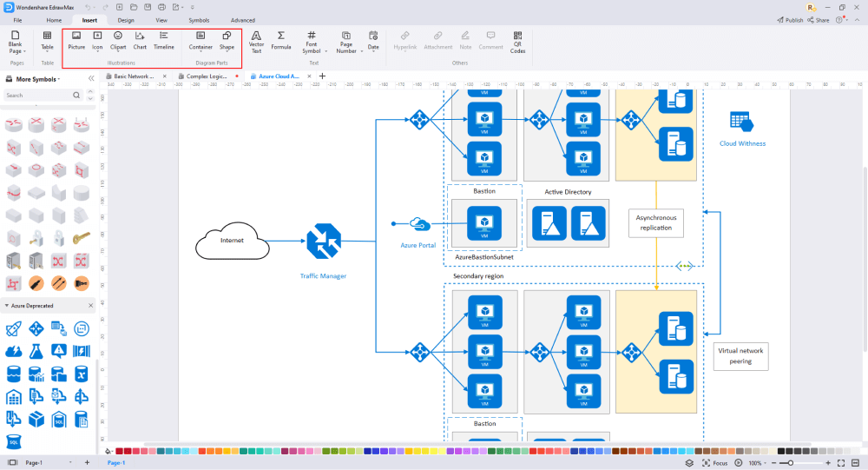Viewport: 868px width, 470px height.
Task: Click the Redo arrow in title bar
Action: point(105,7)
